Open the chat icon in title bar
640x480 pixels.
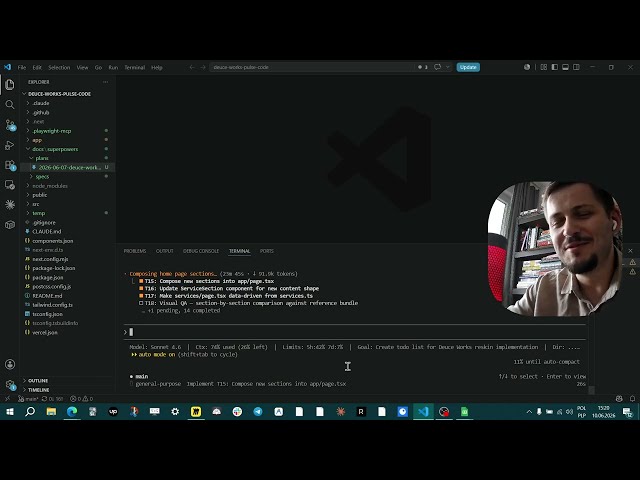coord(438,67)
